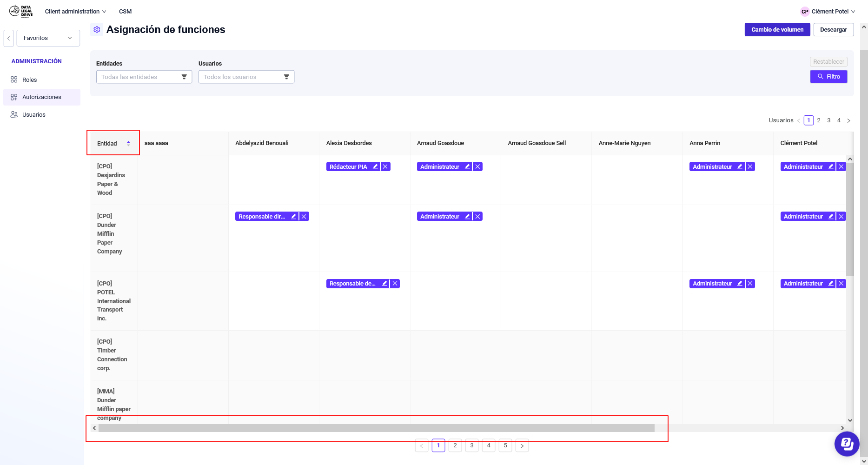Click the horizontal table scrollbar thumb
Viewport: 868px width, 465px height.
(x=377, y=428)
